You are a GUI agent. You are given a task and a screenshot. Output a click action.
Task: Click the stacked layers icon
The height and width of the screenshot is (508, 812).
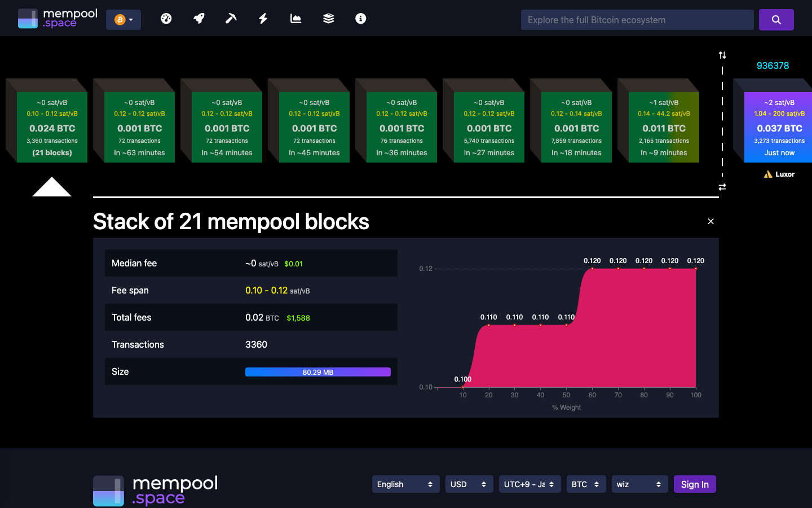(328, 19)
